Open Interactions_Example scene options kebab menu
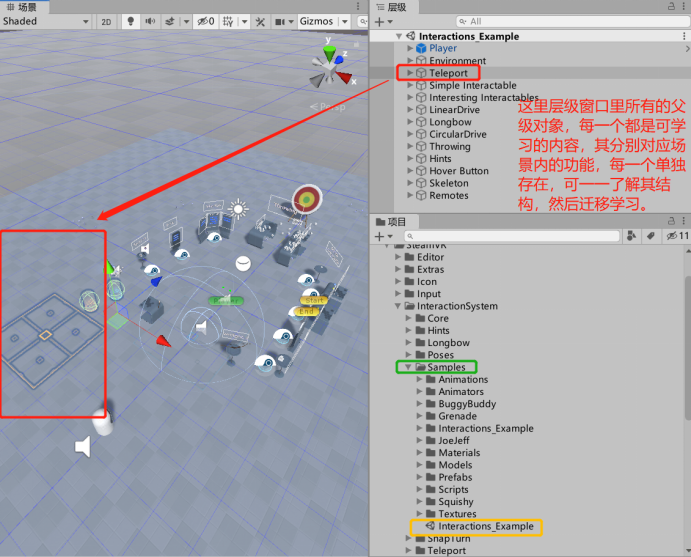Screen dimensions: 691x557 [684, 36]
